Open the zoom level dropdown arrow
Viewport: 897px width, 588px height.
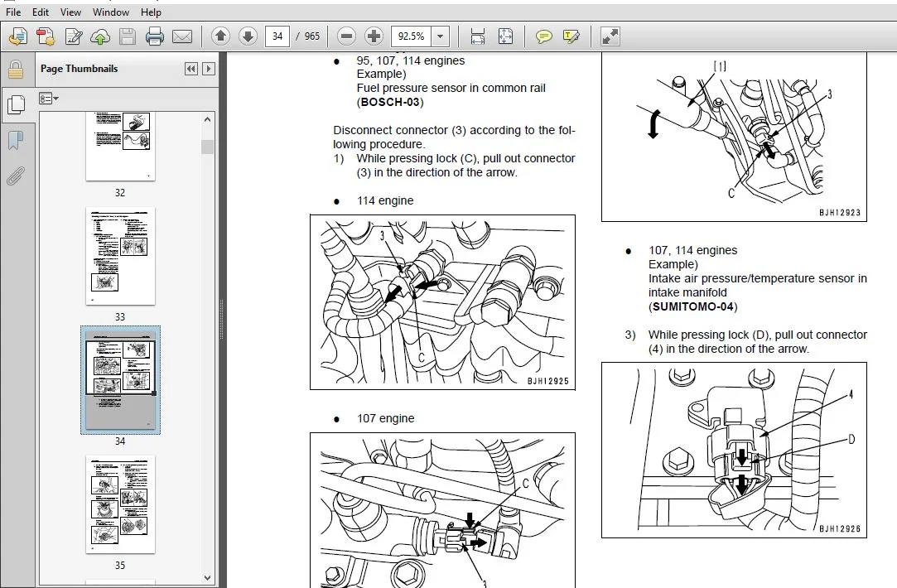440,36
